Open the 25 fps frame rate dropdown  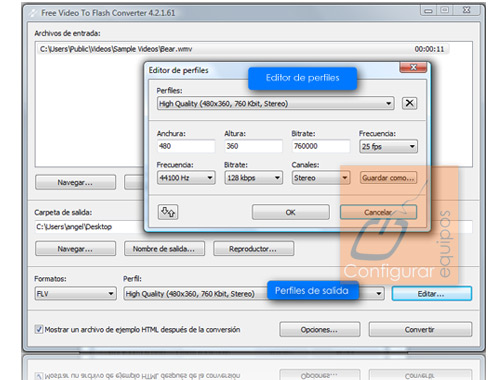click(x=412, y=146)
